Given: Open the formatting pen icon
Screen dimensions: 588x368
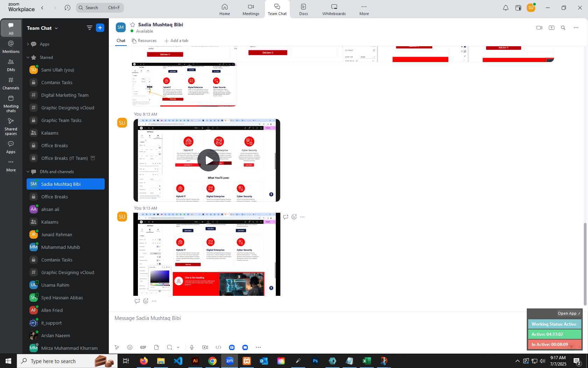Looking at the screenshot, I should coord(117,347).
